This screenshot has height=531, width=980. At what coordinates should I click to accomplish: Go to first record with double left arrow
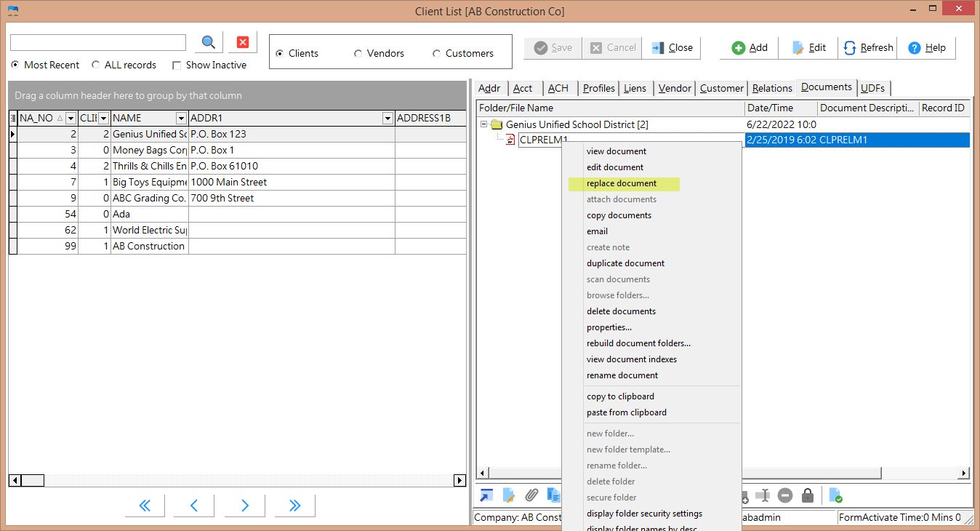point(145,506)
